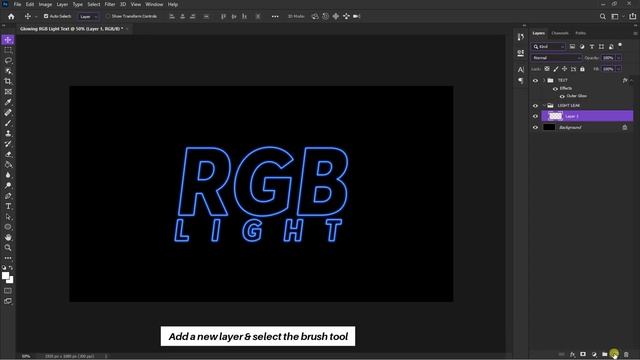Toggle layer filtering on/off switch
The height and width of the screenshot is (360, 640).
(x=620, y=45)
